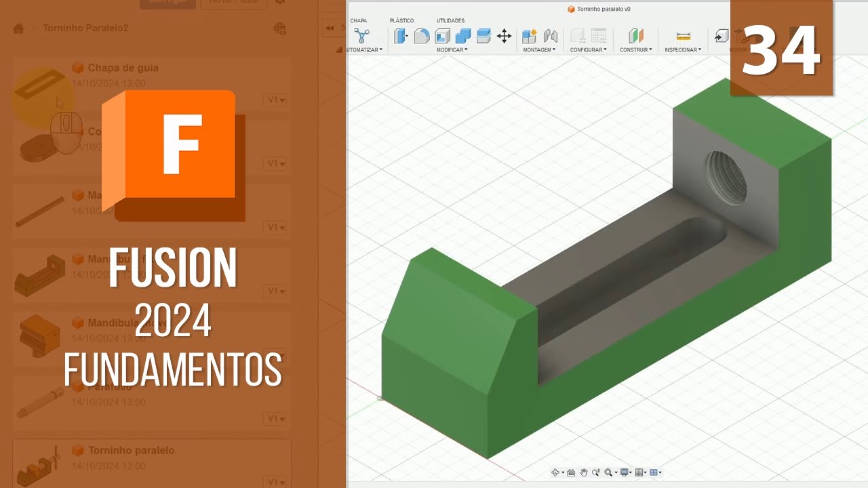Select the Orbit navigation tool
The height and width of the screenshot is (488, 868).
pos(555,472)
